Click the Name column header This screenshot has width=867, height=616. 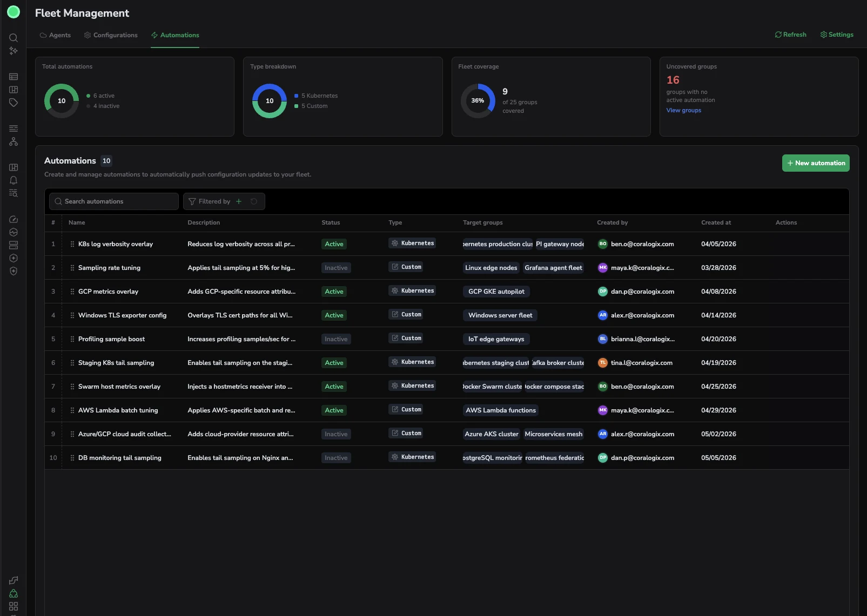(x=77, y=222)
